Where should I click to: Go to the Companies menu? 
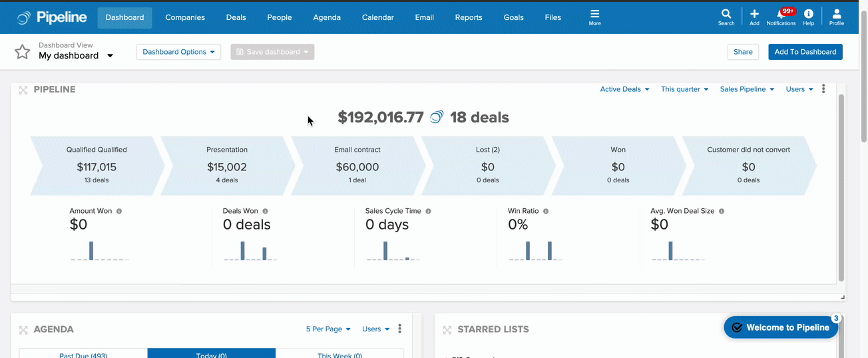pyautogui.click(x=185, y=17)
